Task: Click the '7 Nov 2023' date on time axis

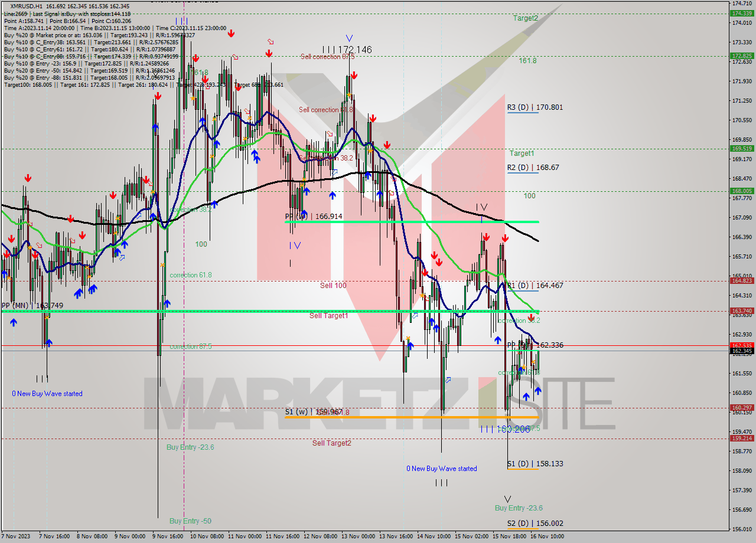Action: coord(15,537)
